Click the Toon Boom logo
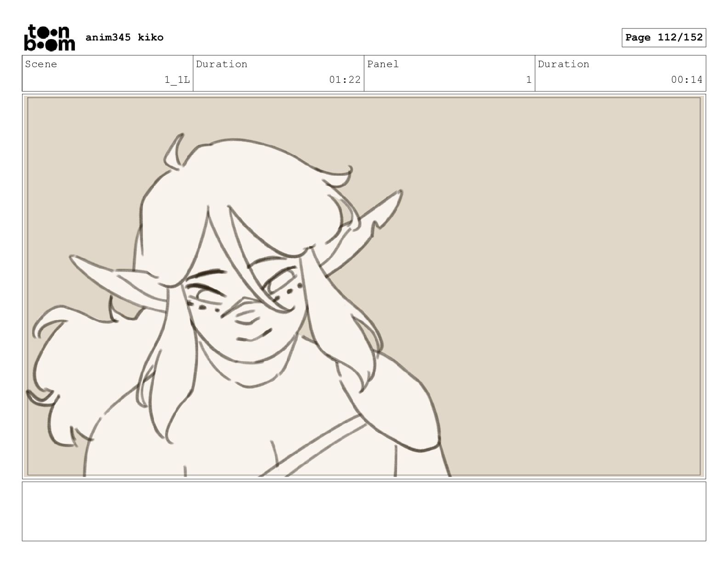Image resolution: width=728 pixels, height=563 pixels. pyautogui.click(x=49, y=37)
